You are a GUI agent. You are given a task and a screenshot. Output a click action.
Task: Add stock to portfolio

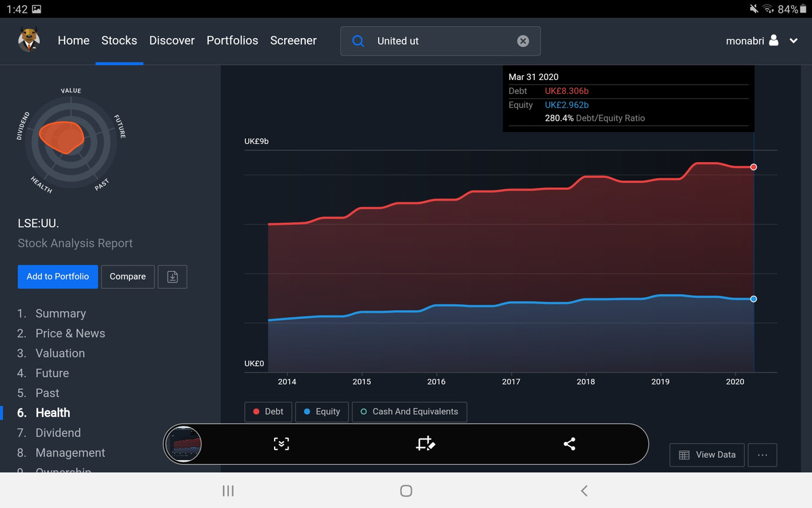point(58,277)
